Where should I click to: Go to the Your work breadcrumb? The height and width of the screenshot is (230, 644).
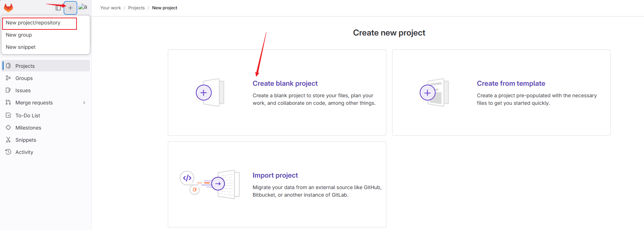[110, 8]
